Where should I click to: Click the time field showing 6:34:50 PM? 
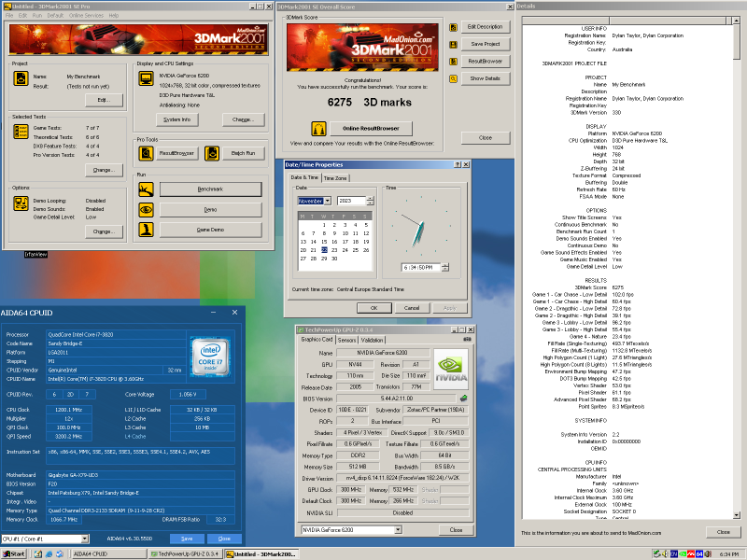421,268
